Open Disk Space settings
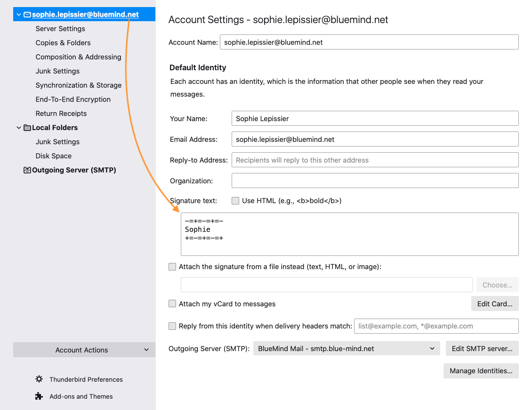Image resolution: width=532 pixels, height=410 pixels. pos(54,156)
